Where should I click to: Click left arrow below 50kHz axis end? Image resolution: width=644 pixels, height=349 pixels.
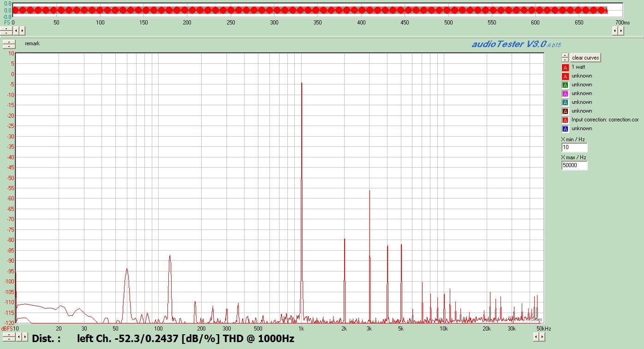[x=537, y=337]
